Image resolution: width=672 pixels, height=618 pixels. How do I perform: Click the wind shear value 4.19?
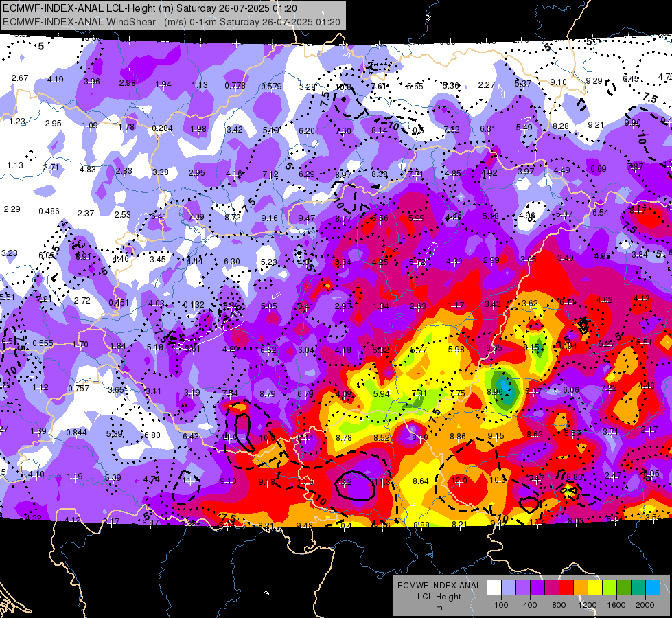pyautogui.click(x=56, y=79)
